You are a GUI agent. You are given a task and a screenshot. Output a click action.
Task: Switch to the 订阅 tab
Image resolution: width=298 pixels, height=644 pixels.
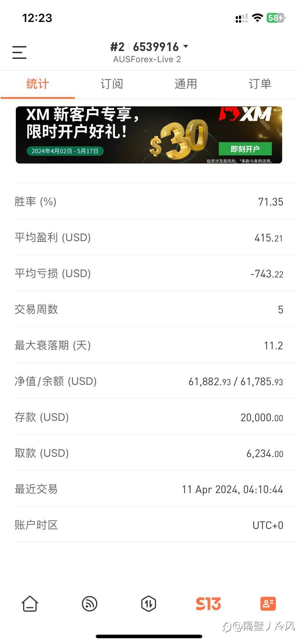[x=112, y=84]
